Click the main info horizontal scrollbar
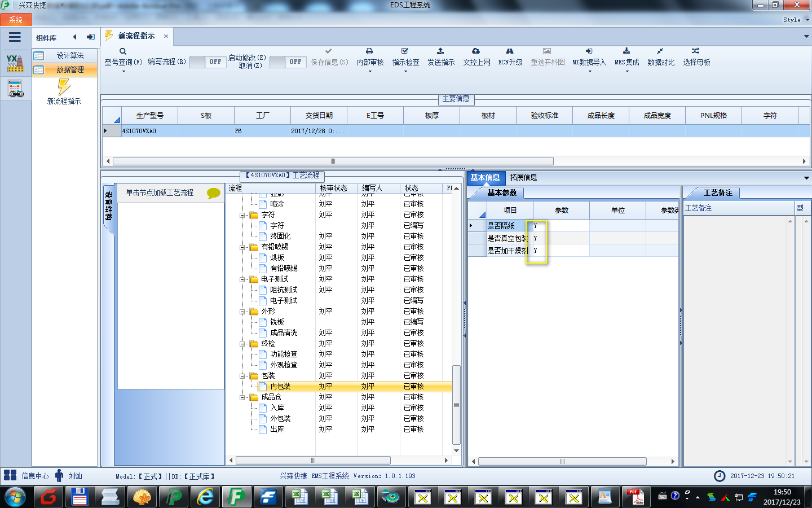812x508 pixels. click(333, 161)
